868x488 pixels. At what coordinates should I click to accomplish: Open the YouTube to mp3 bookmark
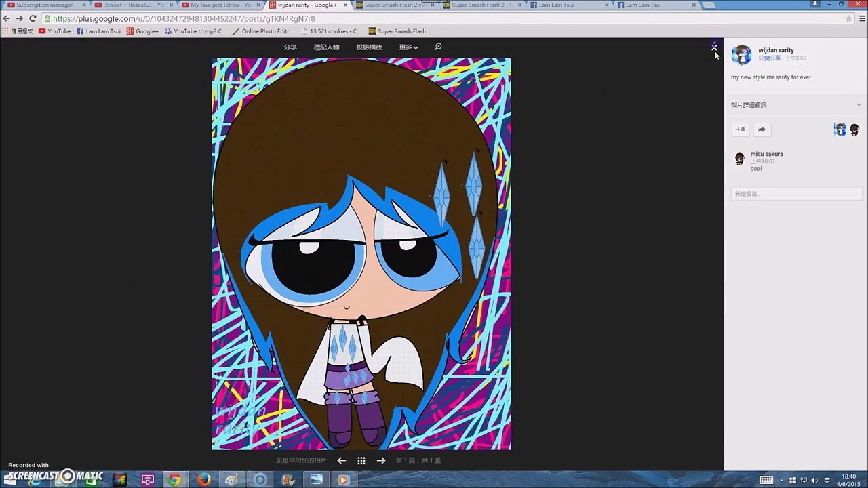pyautogui.click(x=196, y=31)
